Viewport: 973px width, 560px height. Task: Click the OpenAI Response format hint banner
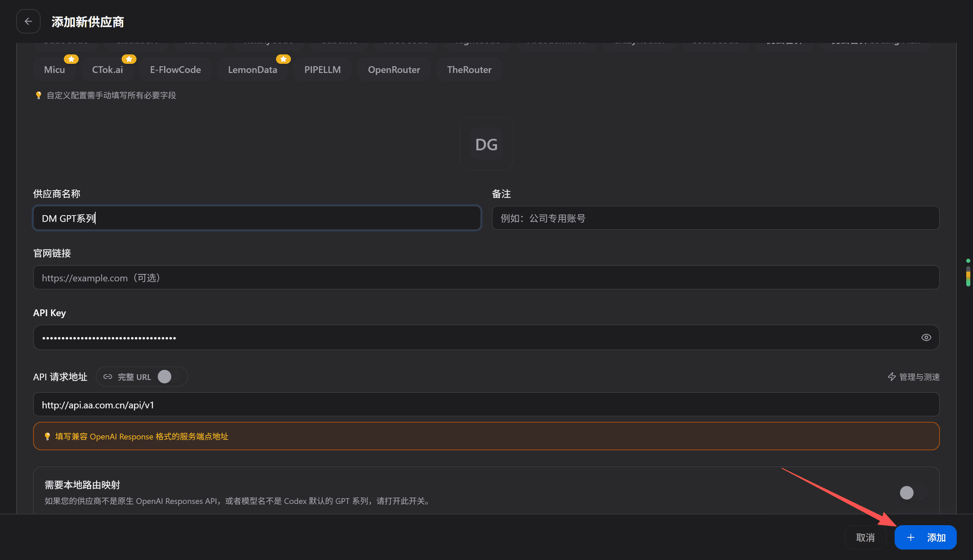pos(486,436)
